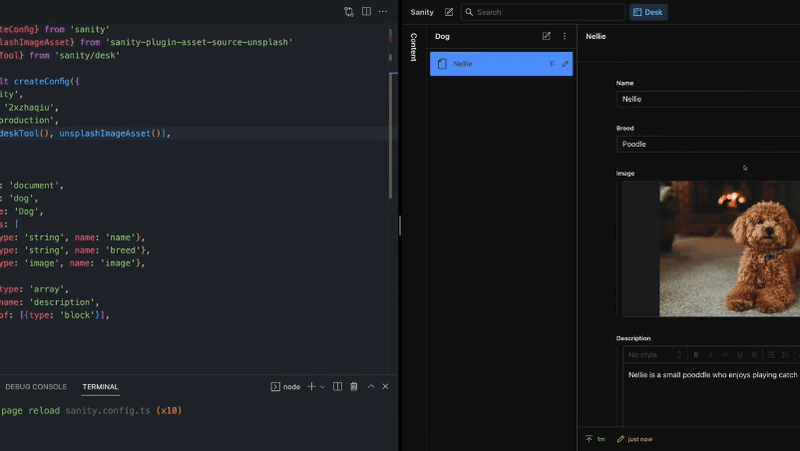Kill terminal with trash icon
The image size is (800, 451).
[354, 387]
